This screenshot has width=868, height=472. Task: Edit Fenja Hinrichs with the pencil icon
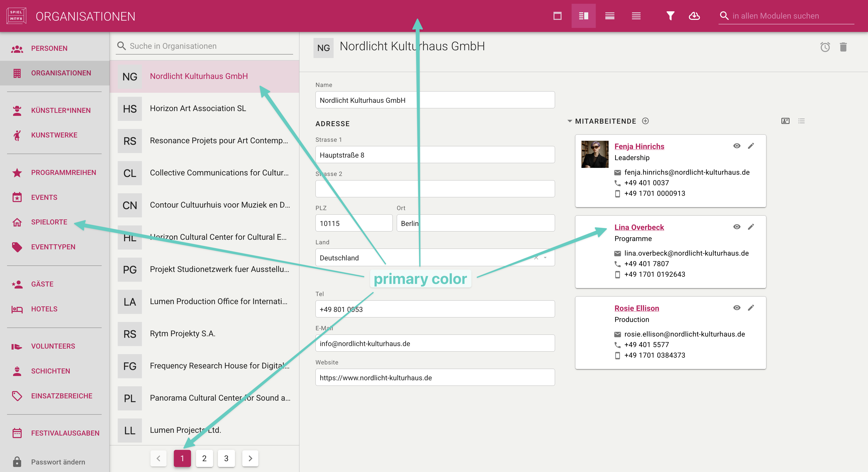click(x=751, y=146)
